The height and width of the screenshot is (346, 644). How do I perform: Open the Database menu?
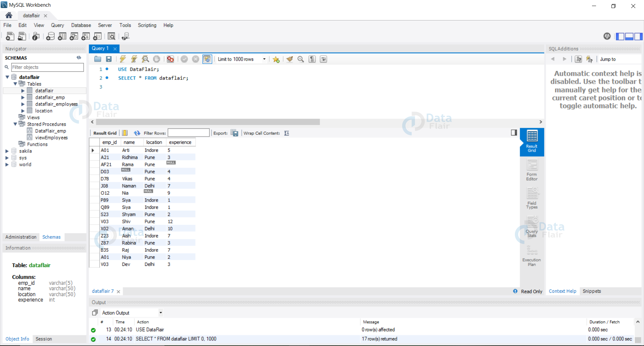81,25
